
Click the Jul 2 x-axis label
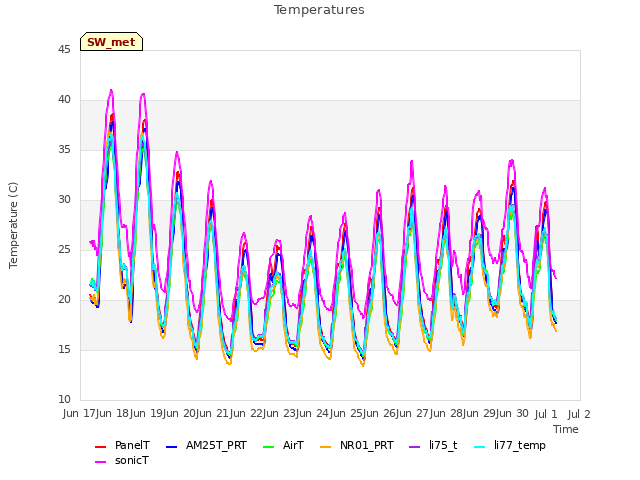point(579,414)
